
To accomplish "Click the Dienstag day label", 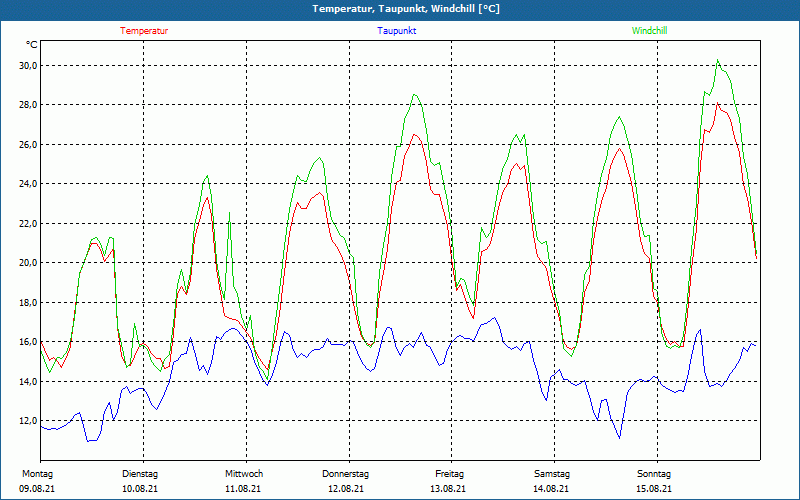I will tap(140, 474).
